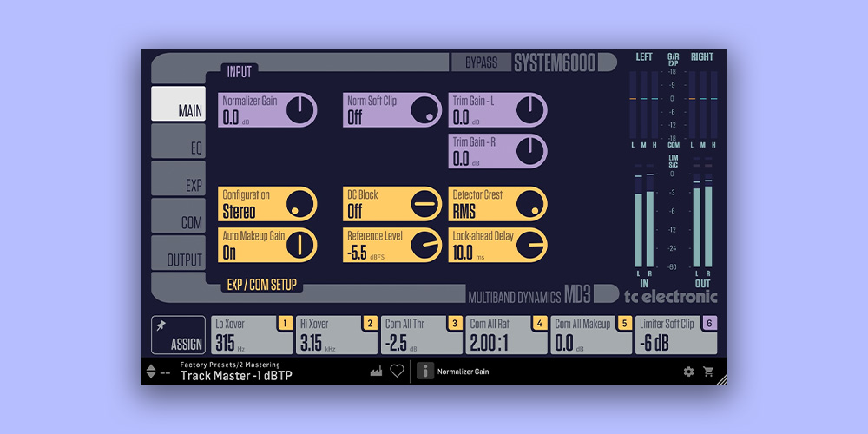Image resolution: width=868 pixels, height=434 pixels.
Task: Select the Lo Xover assign slot 1
Action: click(252, 335)
